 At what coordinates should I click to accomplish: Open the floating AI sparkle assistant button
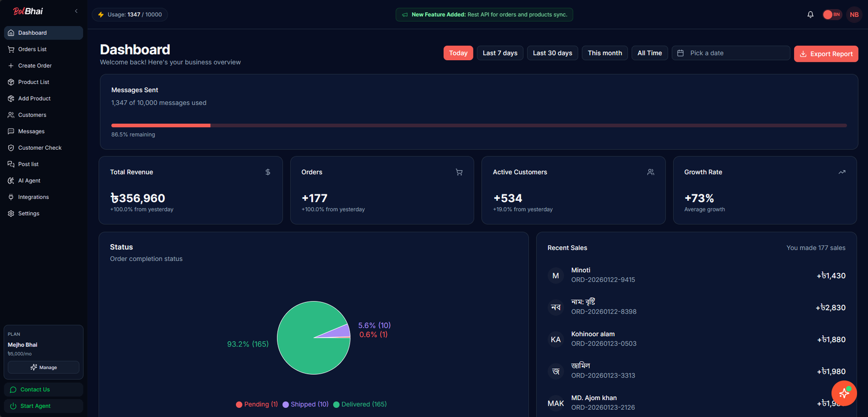(x=844, y=393)
